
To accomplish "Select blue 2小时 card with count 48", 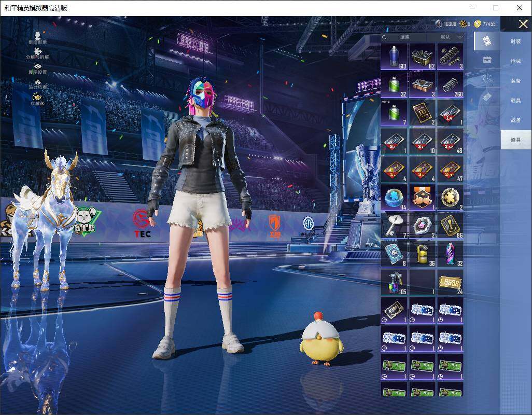I will 450,141.
